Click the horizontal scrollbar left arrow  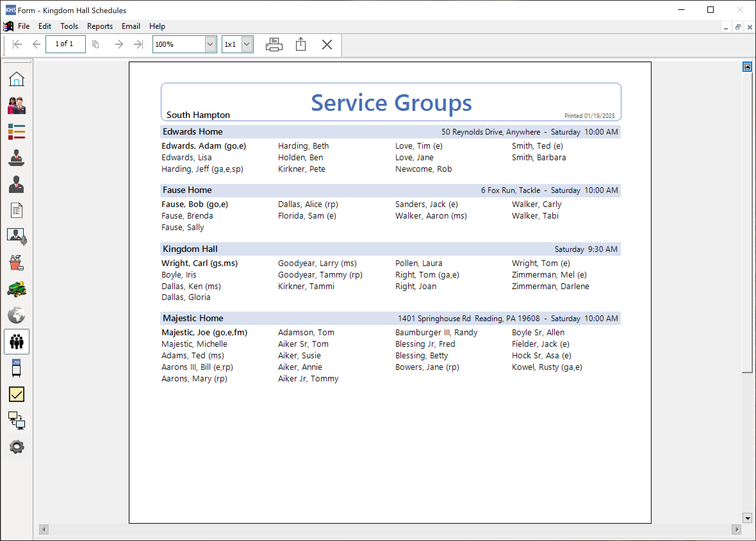44,529
